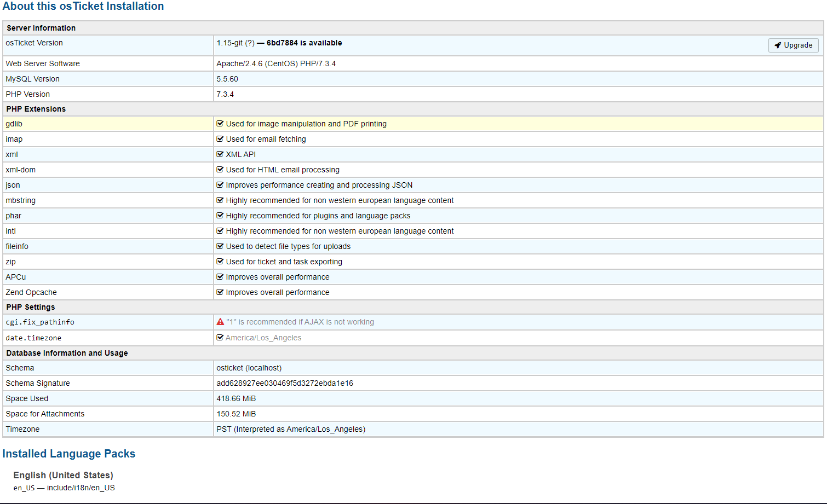Click the gdlib check icon
Image resolution: width=827 pixels, height=504 pixels.
(220, 124)
